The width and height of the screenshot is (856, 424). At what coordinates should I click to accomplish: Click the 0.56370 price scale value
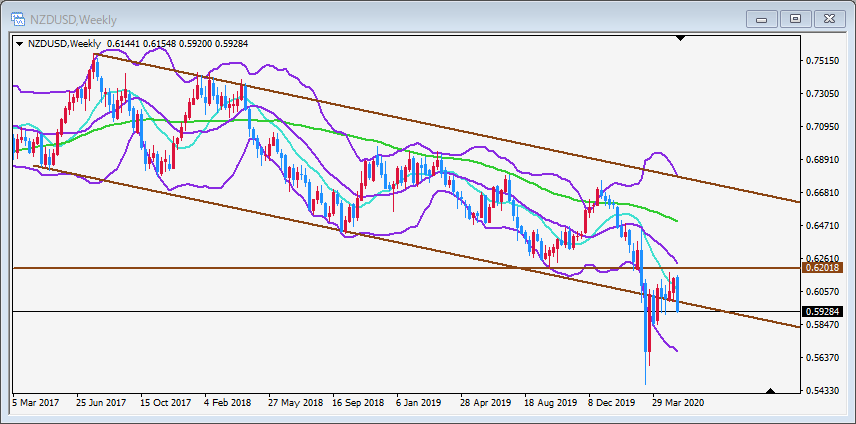(x=823, y=357)
